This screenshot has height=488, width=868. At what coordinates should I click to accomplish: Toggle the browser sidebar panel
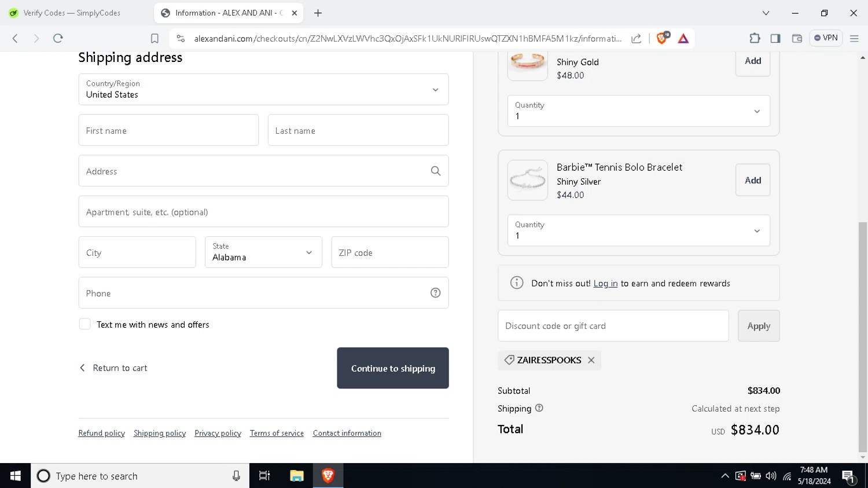tap(775, 38)
